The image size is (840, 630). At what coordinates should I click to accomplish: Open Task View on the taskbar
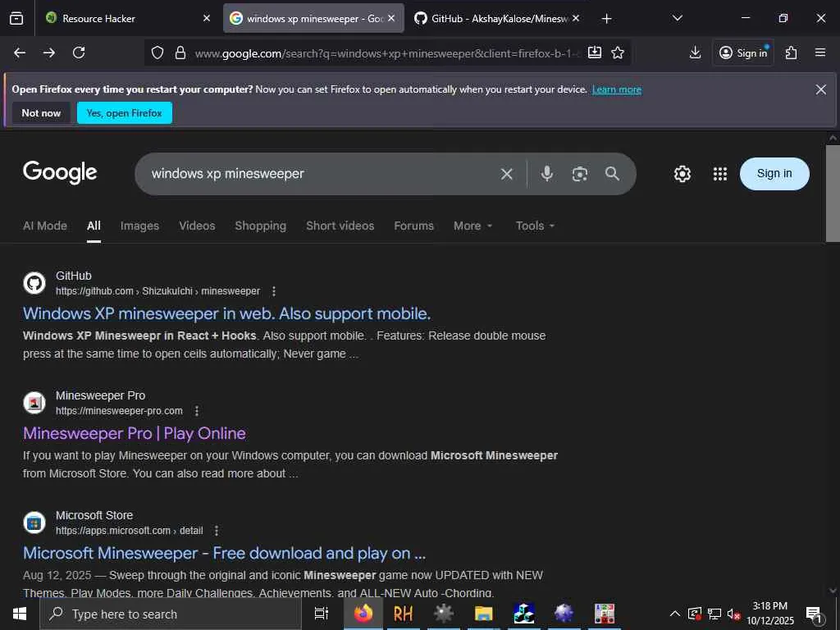pos(321,614)
